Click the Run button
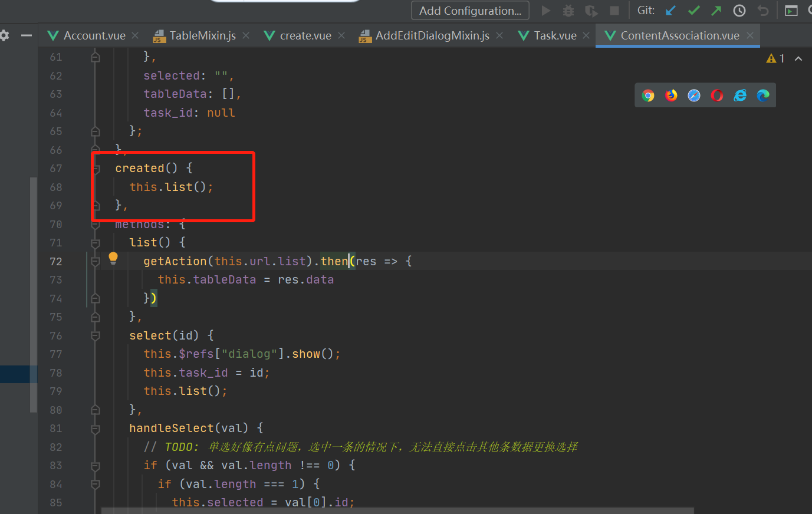This screenshot has height=514, width=812. click(x=546, y=11)
